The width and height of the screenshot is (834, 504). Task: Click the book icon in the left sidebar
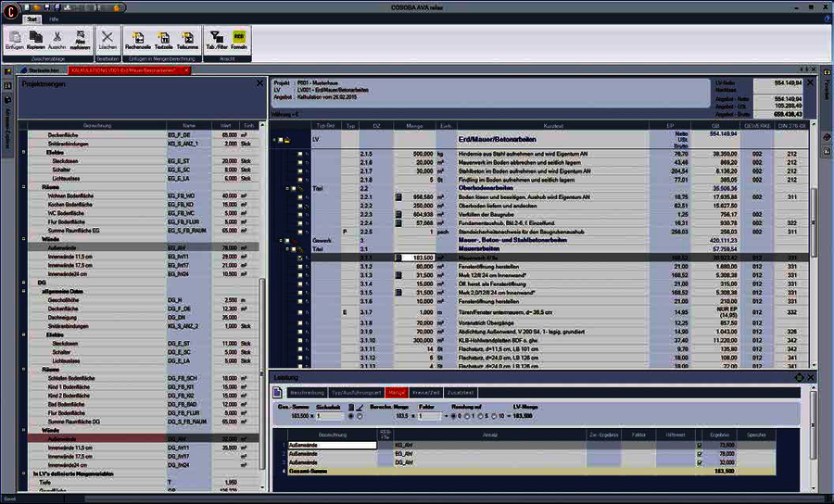tap(7, 85)
